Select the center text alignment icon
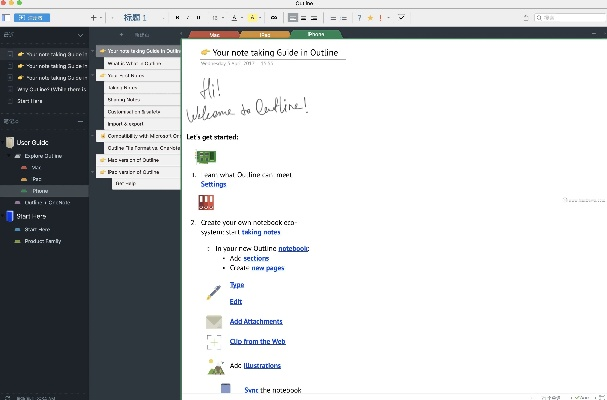Screen dimensions: 607x400 [x=304, y=18]
